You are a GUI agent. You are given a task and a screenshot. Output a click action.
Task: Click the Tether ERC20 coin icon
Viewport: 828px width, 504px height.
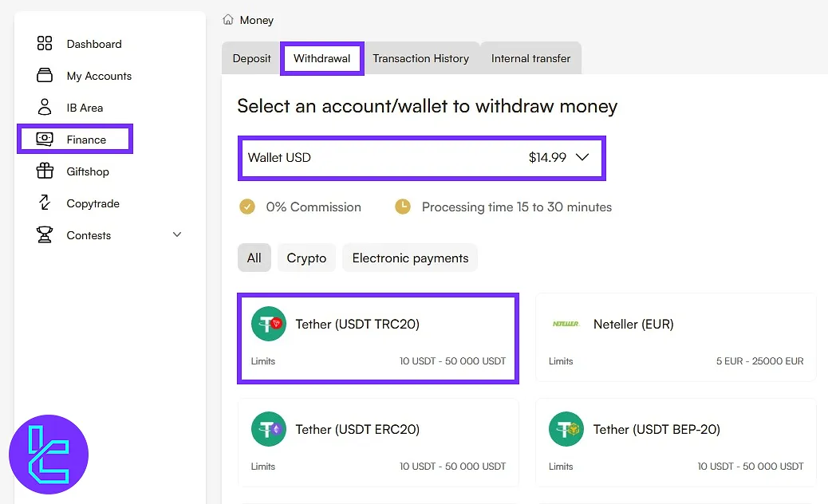269,429
